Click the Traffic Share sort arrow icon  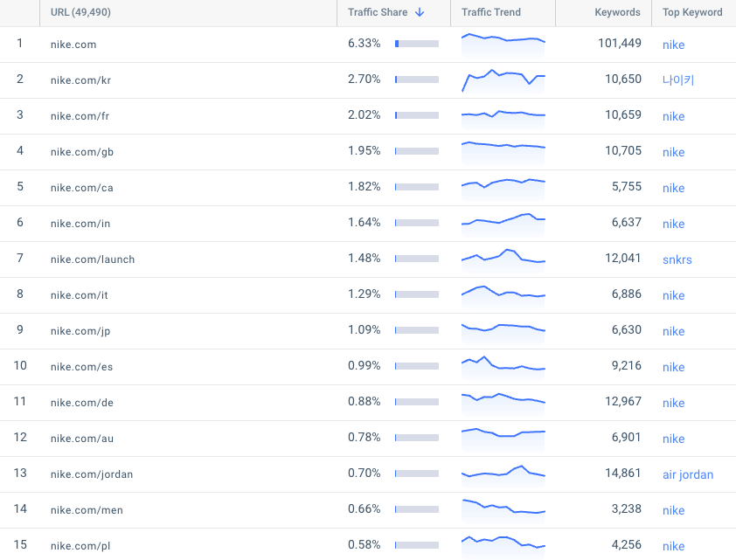420,12
